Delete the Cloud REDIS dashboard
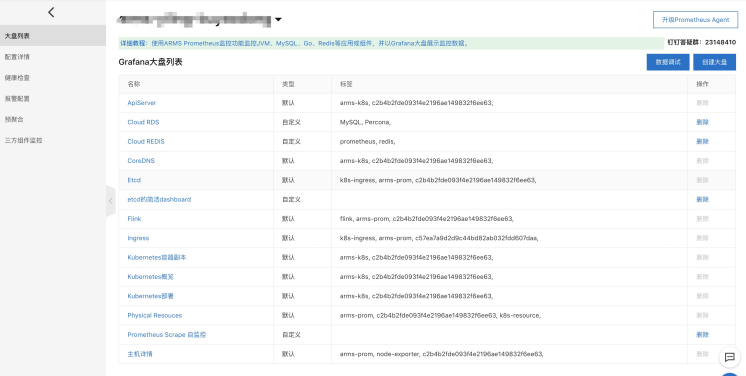 click(x=703, y=141)
